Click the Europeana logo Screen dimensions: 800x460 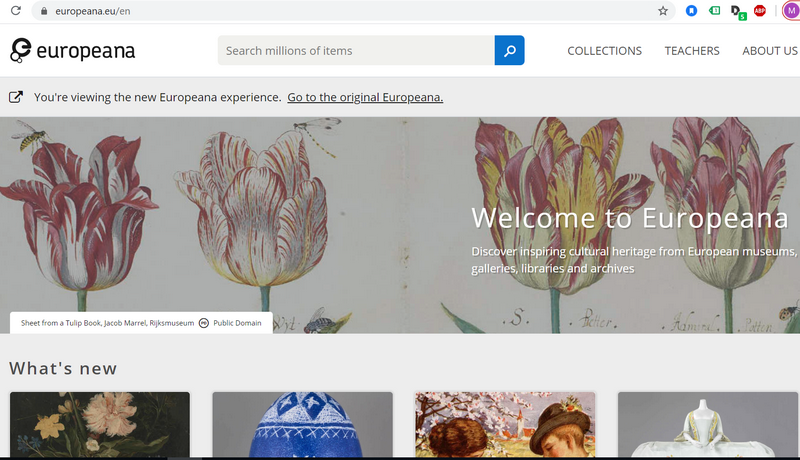point(72,51)
